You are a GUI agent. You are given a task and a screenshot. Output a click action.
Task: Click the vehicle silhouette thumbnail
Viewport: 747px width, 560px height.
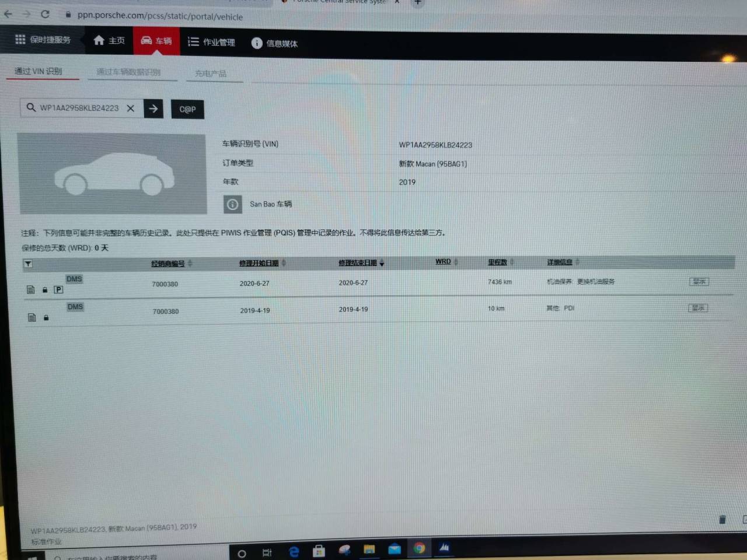(113, 174)
